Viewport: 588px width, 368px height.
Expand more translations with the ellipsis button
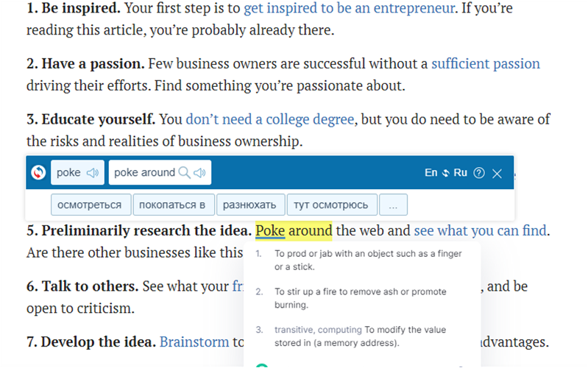395,204
